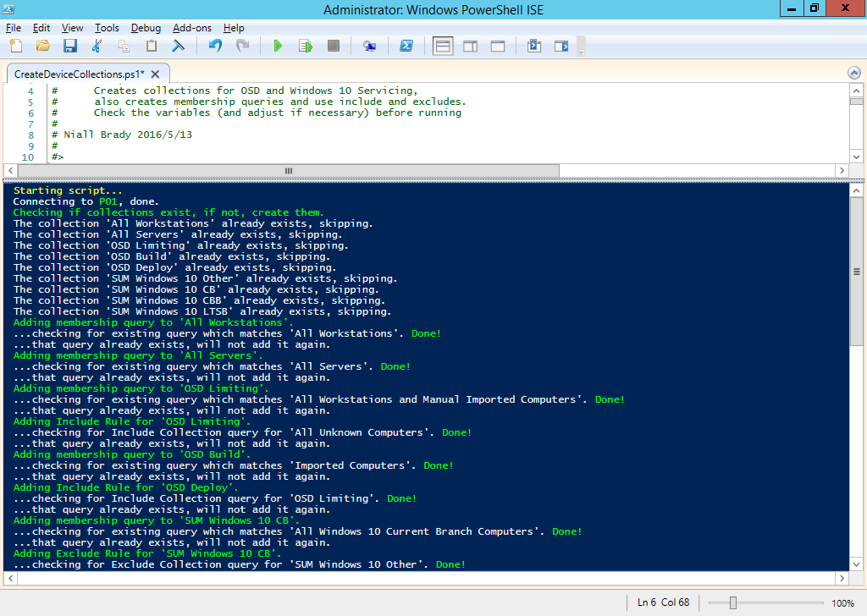Screen dimensions: 867x616
Task: Open the Debug menu
Action: click(x=146, y=28)
